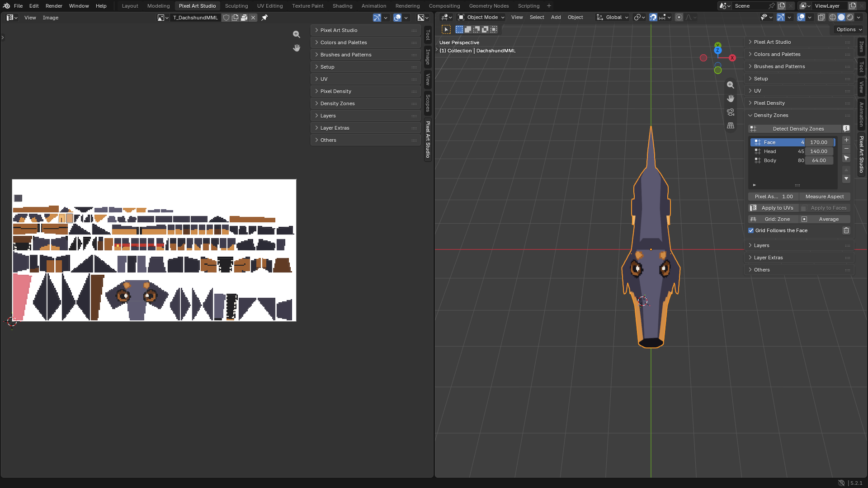
Task: Click the Pixel Aspect 1.00 field
Action: click(x=773, y=197)
